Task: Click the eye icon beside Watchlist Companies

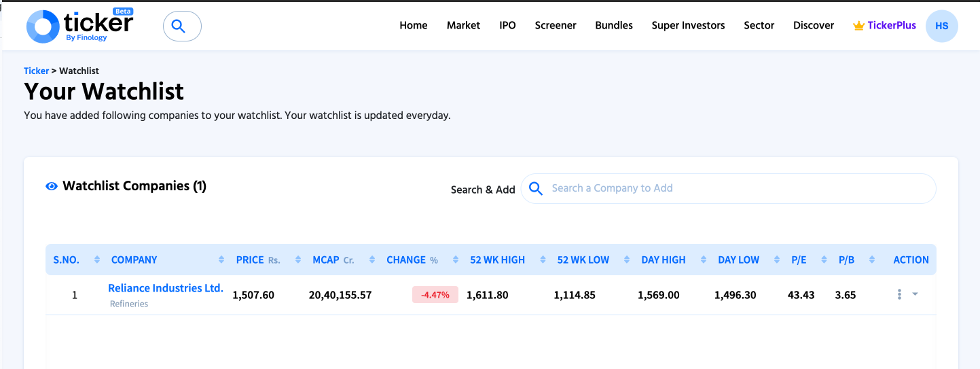Action: 52,186
